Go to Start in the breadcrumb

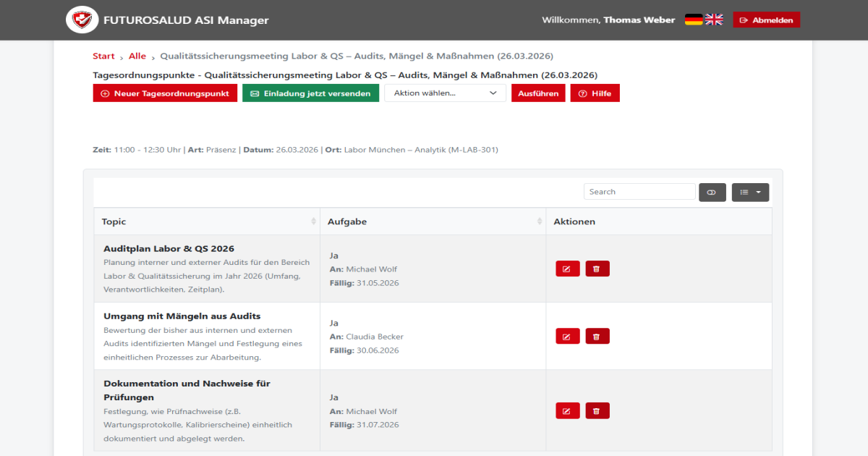point(103,56)
